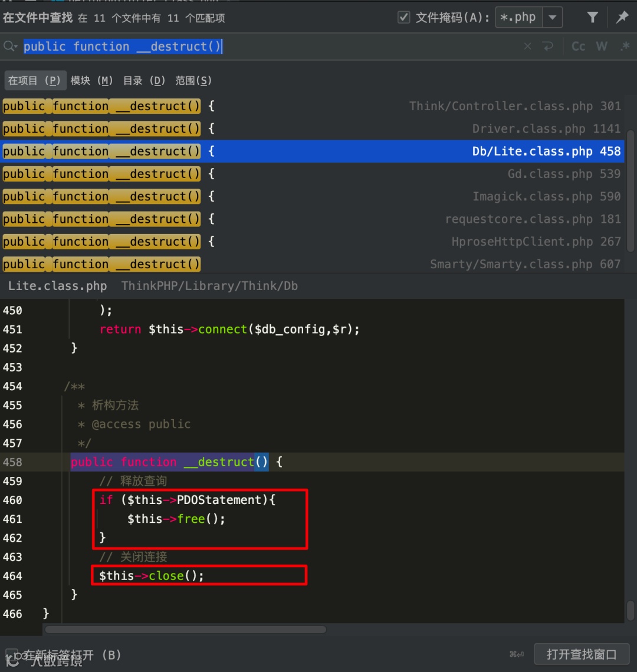Image resolution: width=637 pixels, height=672 pixels.
Task: Select result Driver.class.php 1141
Action: pos(312,129)
